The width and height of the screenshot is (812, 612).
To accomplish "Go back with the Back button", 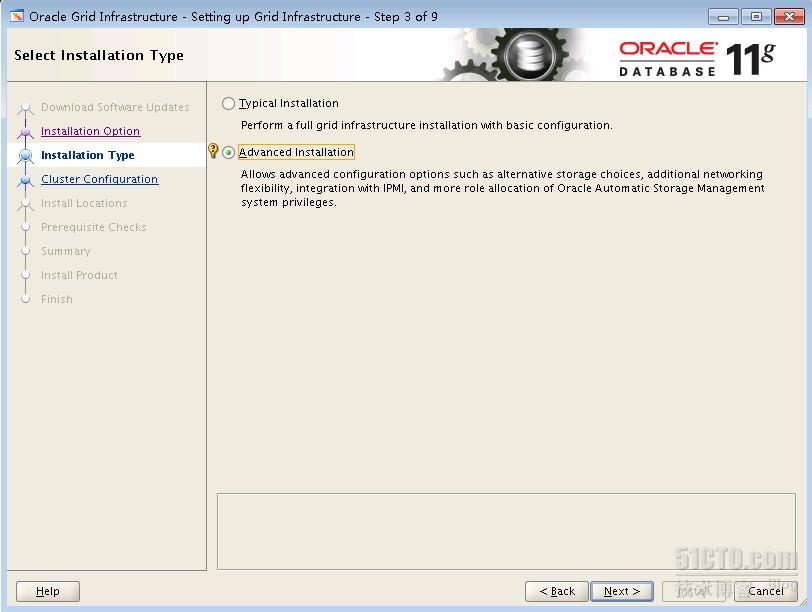I will [557, 591].
